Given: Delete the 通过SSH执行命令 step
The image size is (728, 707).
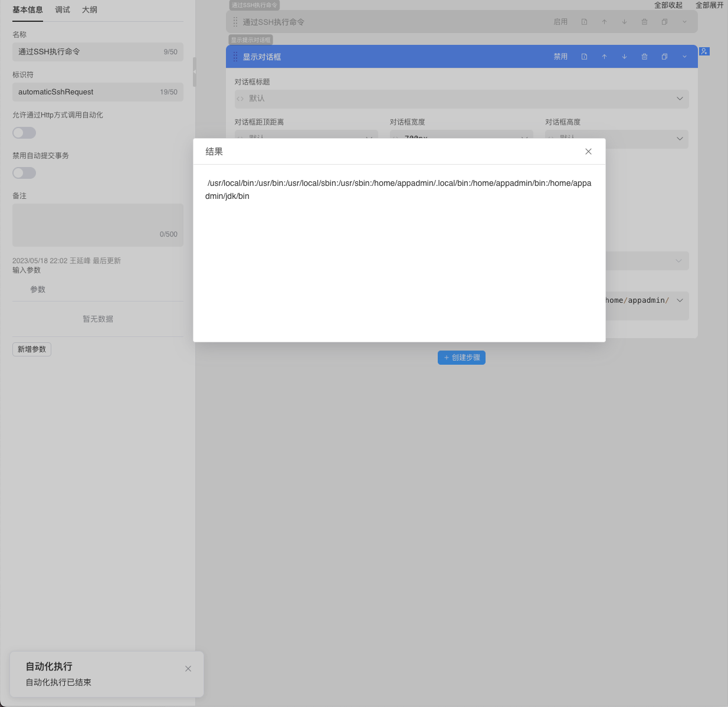Looking at the screenshot, I should pyautogui.click(x=644, y=22).
